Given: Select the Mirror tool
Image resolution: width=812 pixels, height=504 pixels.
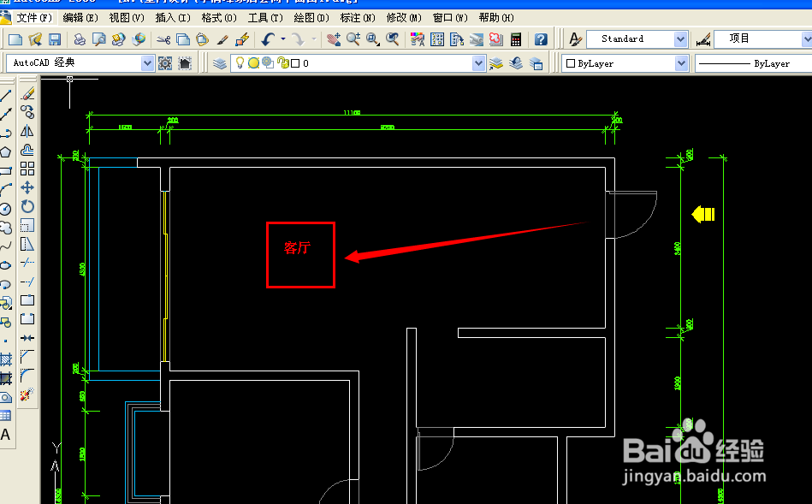Looking at the screenshot, I should [27, 132].
